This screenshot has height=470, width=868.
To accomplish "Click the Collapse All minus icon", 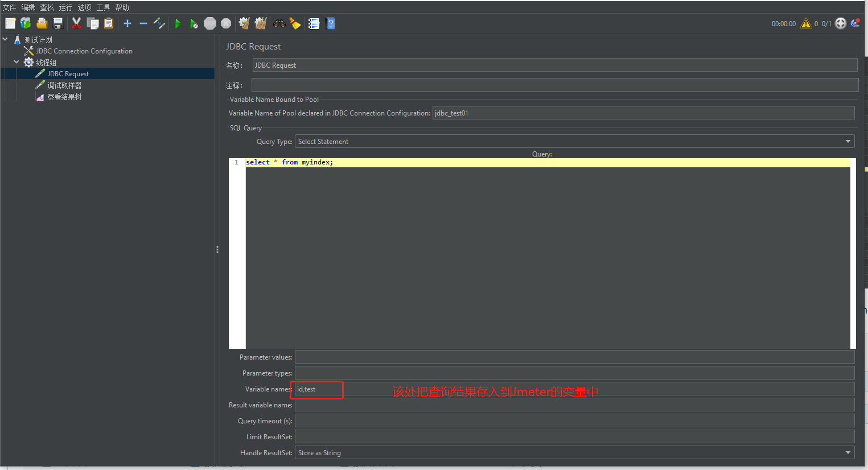I will point(143,23).
